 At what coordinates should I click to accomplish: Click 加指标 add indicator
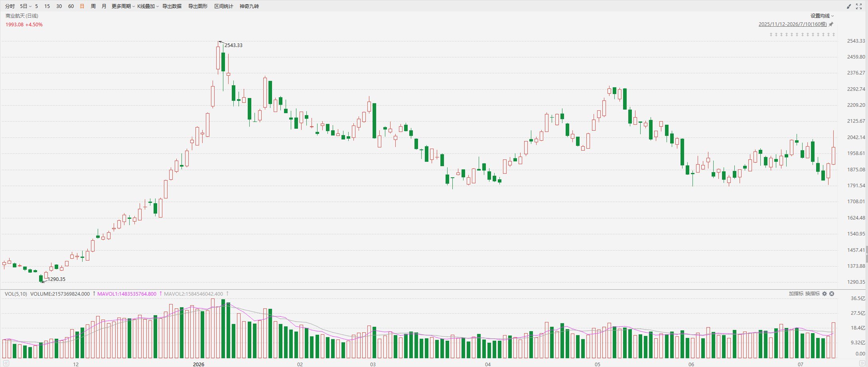coord(796,294)
